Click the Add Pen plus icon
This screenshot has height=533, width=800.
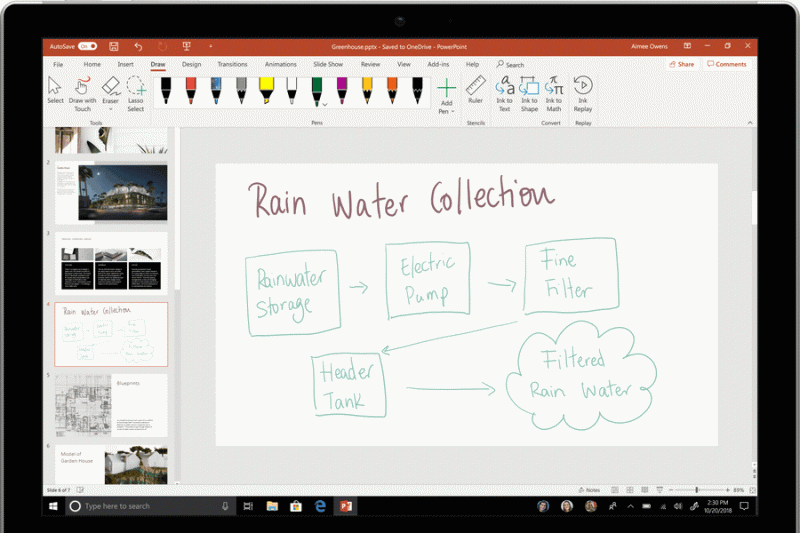[x=446, y=87]
